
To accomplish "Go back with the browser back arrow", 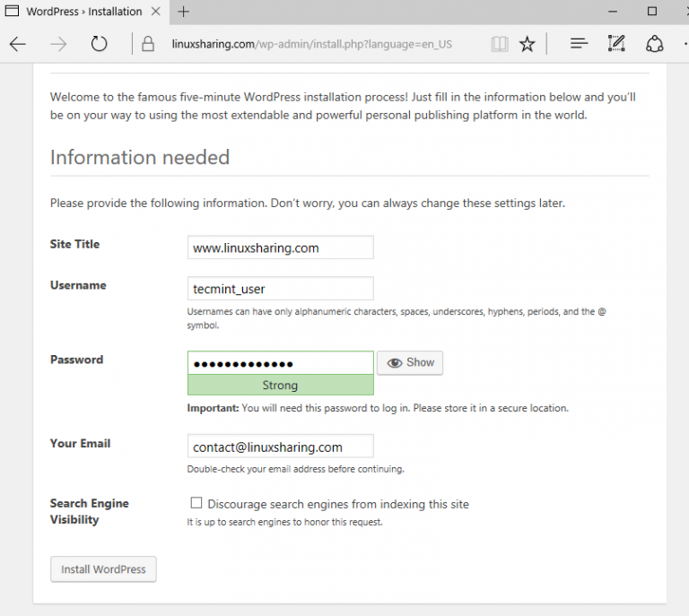I will pyautogui.click(x=18, y=44).
